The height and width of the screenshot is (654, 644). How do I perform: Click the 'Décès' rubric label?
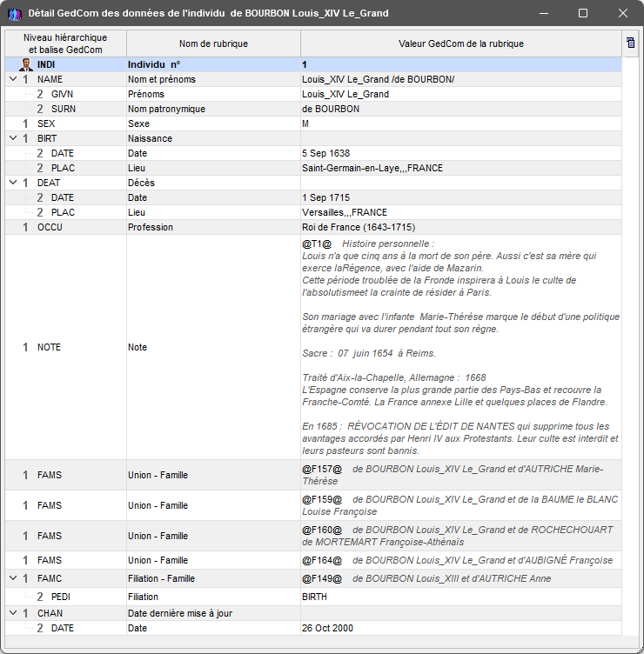tap(141, 183)
